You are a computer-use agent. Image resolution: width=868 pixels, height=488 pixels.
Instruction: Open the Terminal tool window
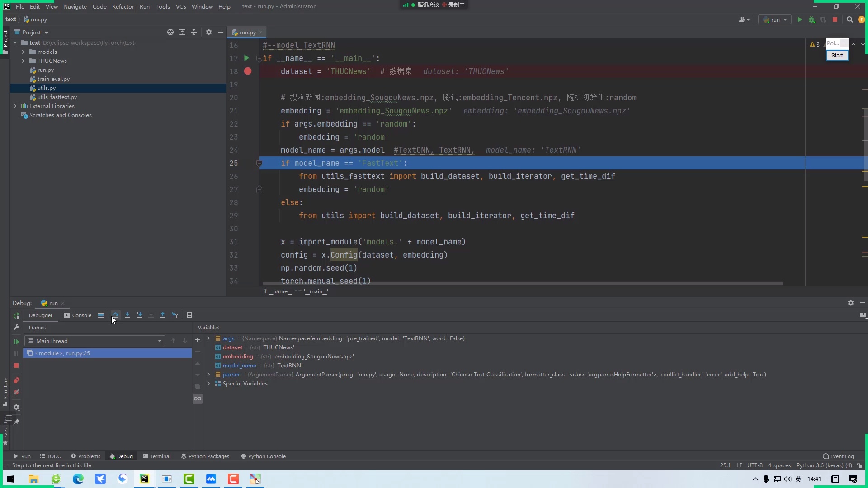coord(156,456)
